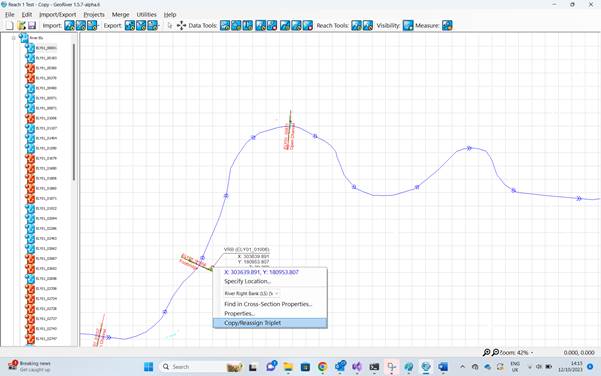Screen dimensions: 601x376
Task: Click the third Export toolbar icon
Action: point(153,26)
